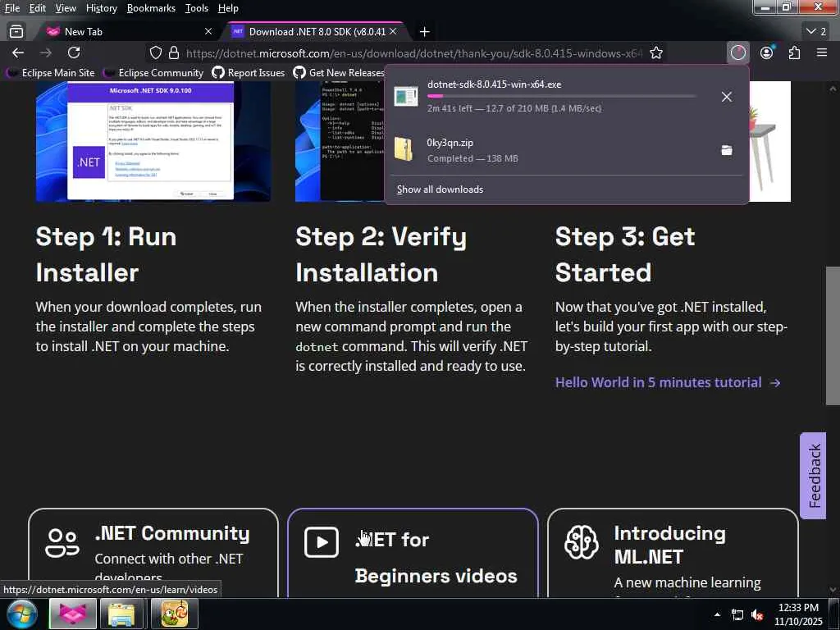840x630 pixels.
Task: Open the .NET Community card
Action: tap(153, 553)
